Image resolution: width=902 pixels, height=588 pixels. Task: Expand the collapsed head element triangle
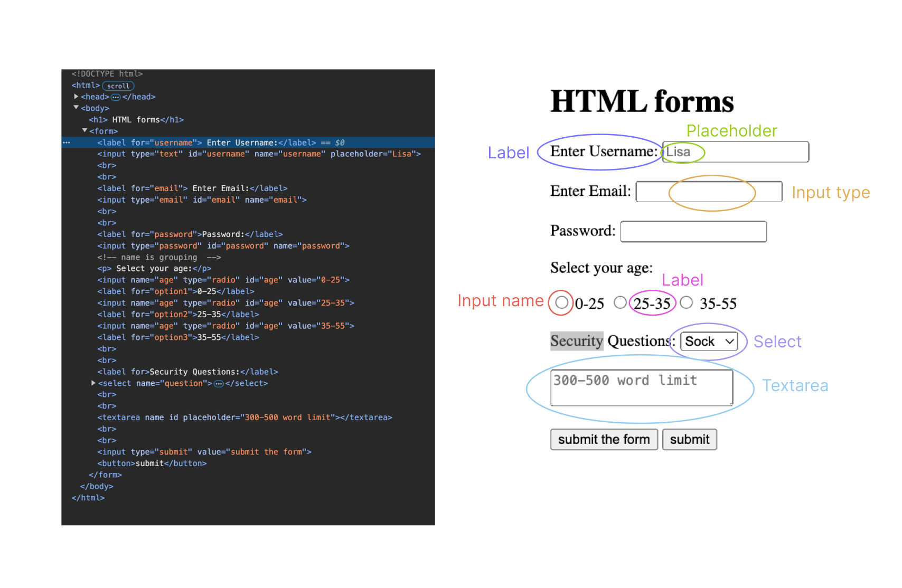pyautogui.click(x=76, y=97)
